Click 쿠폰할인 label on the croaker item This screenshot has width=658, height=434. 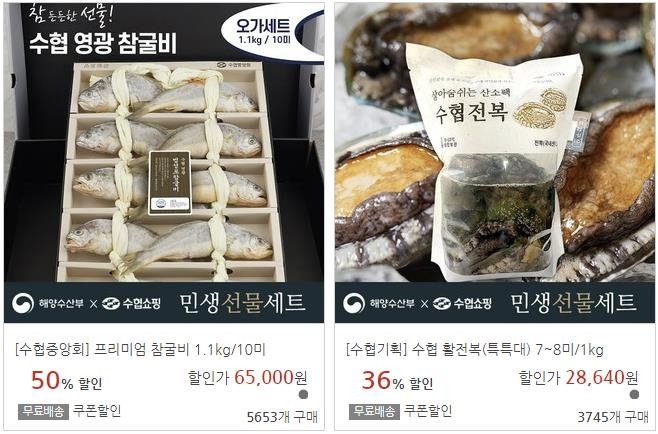[97, 410]
